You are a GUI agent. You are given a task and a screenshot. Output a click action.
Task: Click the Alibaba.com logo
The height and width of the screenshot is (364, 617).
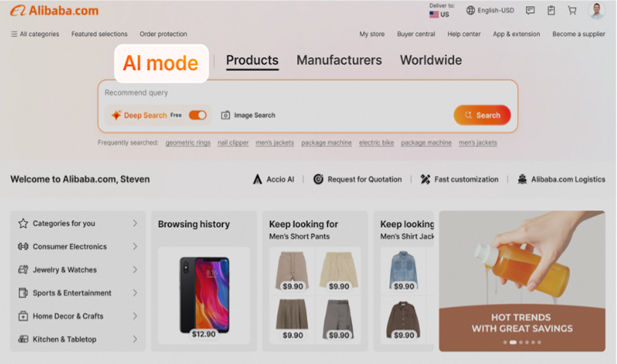(55, 11)
